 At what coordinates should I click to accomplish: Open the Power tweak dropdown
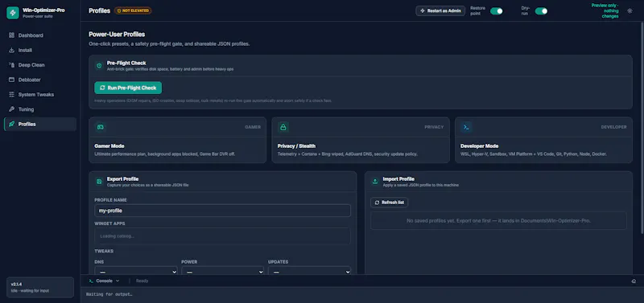coord(223,272)
